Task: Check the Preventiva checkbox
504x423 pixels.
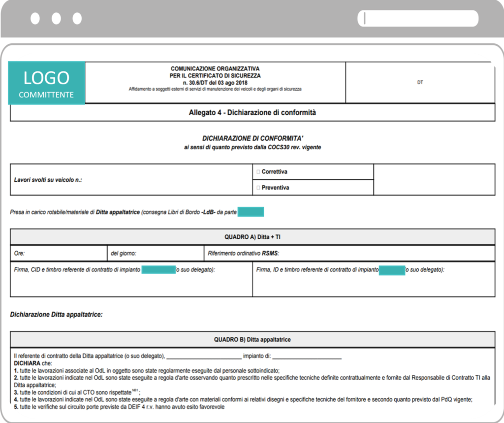Action: pos(258,188)
